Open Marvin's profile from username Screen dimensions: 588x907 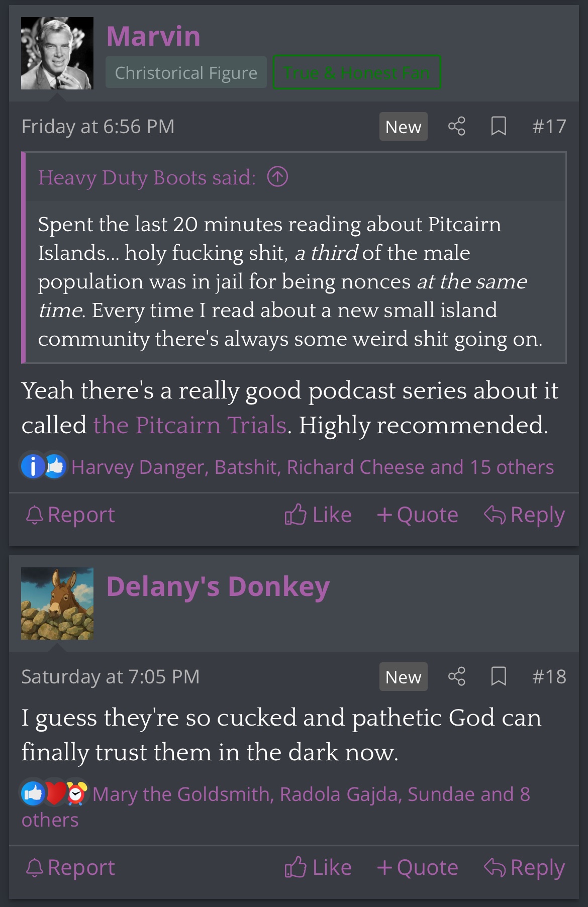click(x=153, y=36)
